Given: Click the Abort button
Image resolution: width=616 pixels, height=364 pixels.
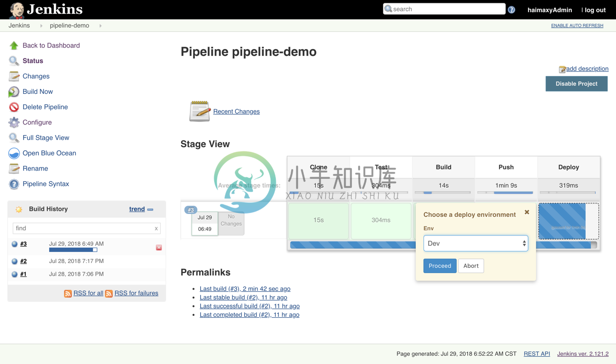Looking at the screenshot, I should click(471, 266).
